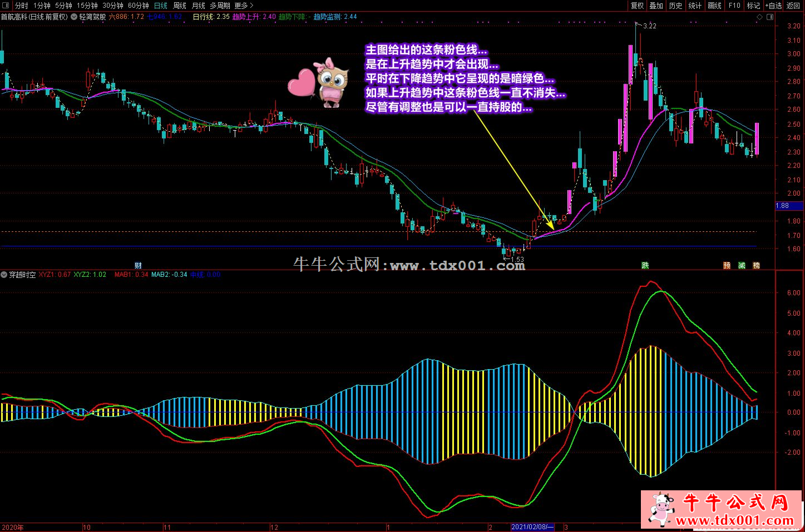Switch to 分时 chart tab

point(22,6)
